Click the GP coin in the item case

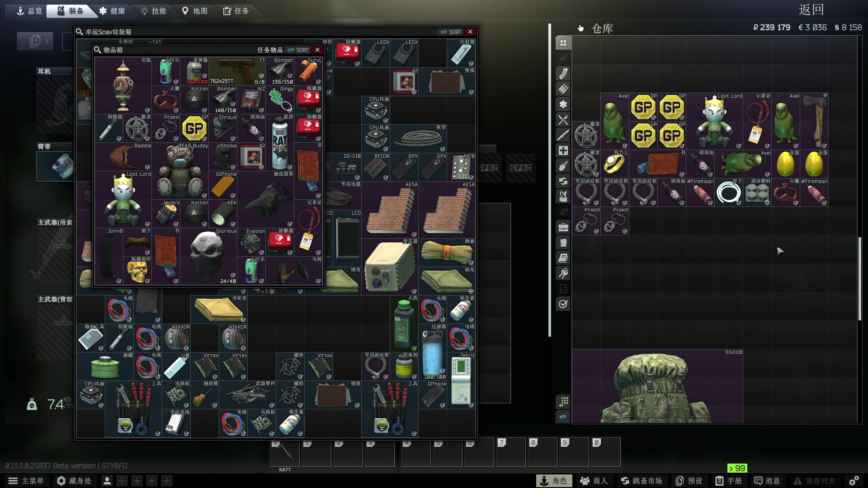[194, 129]
